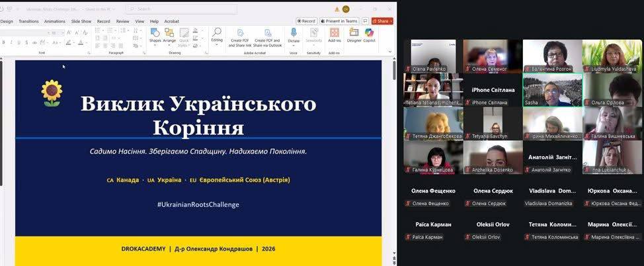
Task: Open Add-ins icon
Action: point(335,36)
